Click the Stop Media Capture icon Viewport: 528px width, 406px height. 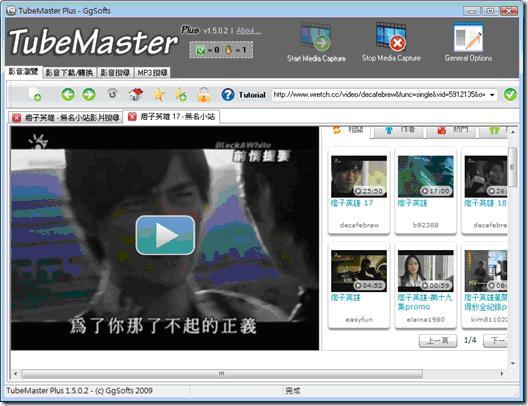(391, 36)
